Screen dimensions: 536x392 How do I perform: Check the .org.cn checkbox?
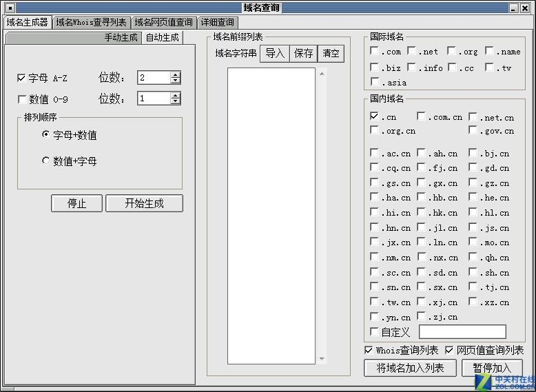[x=375, y=130]
